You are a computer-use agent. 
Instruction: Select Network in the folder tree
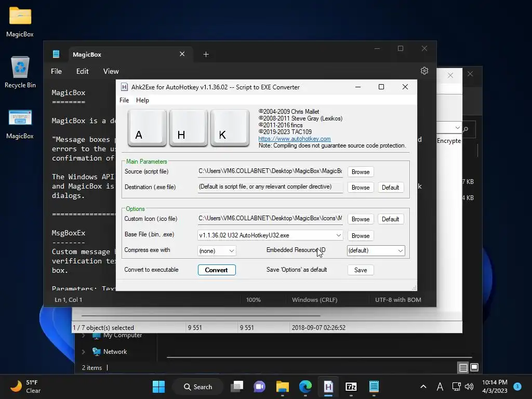(x=115, y=352)
